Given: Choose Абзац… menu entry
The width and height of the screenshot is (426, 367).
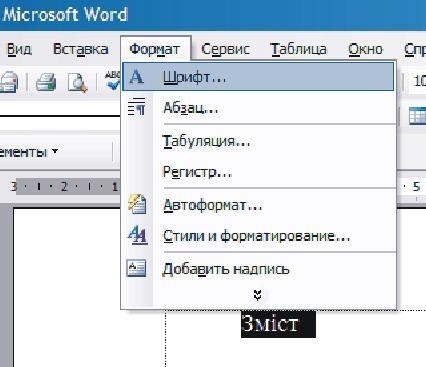Looking at the screenshot, I should tap(258, 108).
